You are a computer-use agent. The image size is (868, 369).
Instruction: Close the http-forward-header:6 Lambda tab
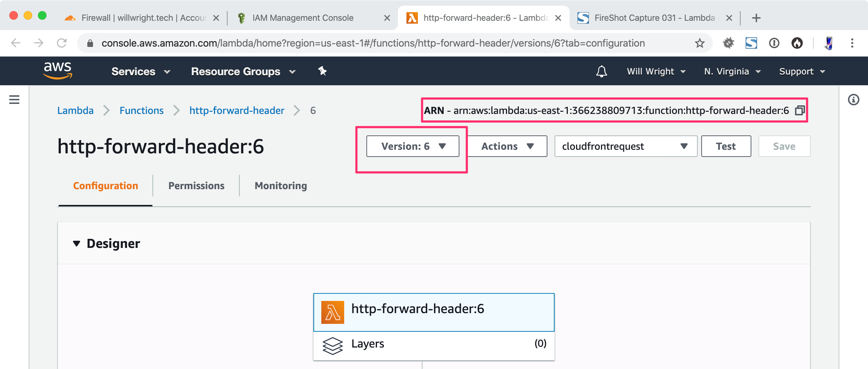pyautogui.click(x=558, y=18)
